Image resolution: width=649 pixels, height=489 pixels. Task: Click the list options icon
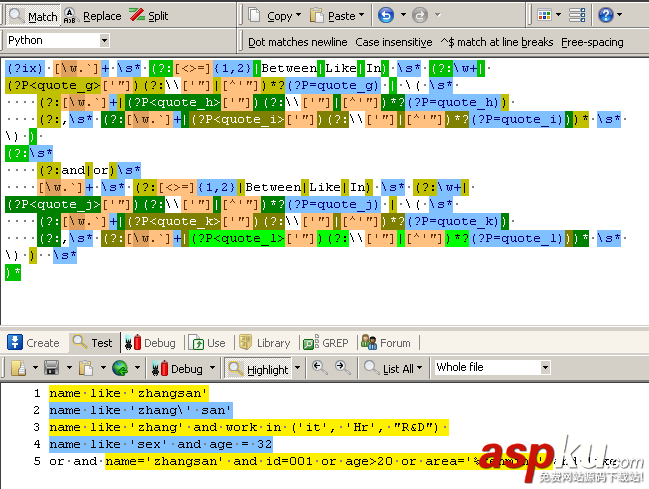577,15
